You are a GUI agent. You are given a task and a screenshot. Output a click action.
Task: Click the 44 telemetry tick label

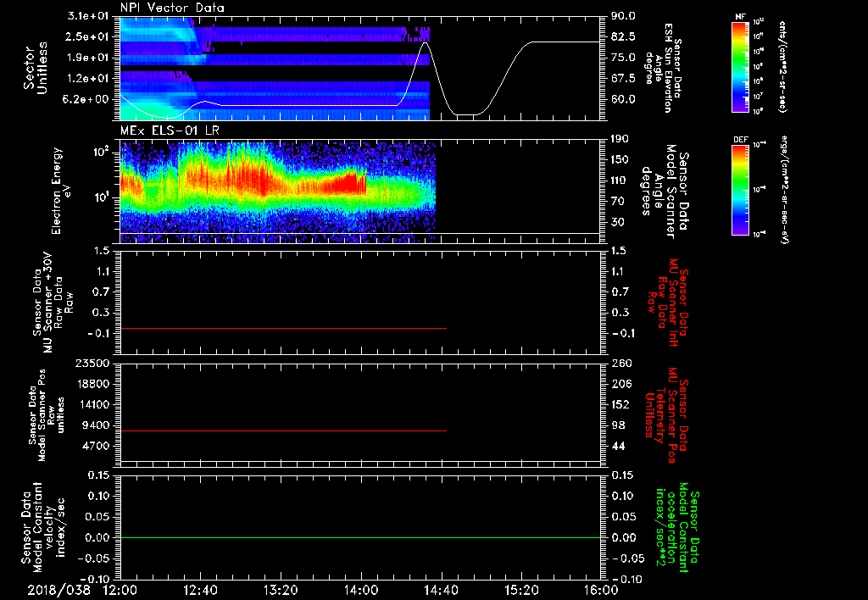[618, 446]
